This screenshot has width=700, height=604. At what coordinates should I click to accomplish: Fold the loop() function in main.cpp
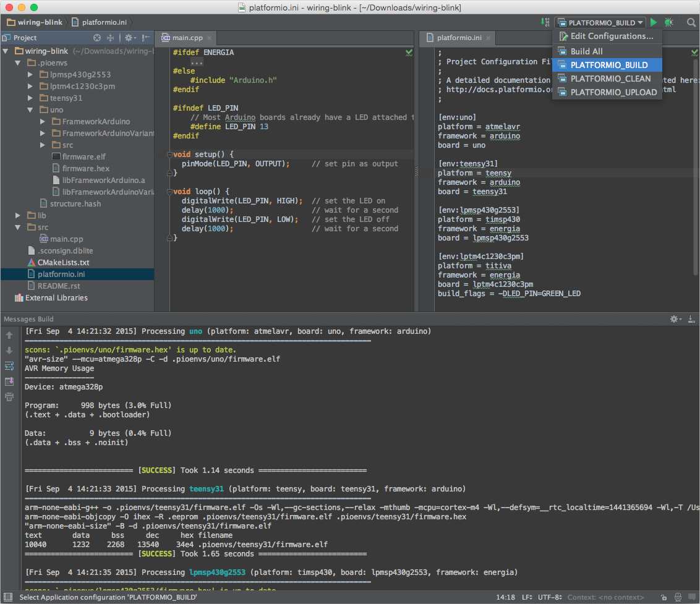click(169, 192)
